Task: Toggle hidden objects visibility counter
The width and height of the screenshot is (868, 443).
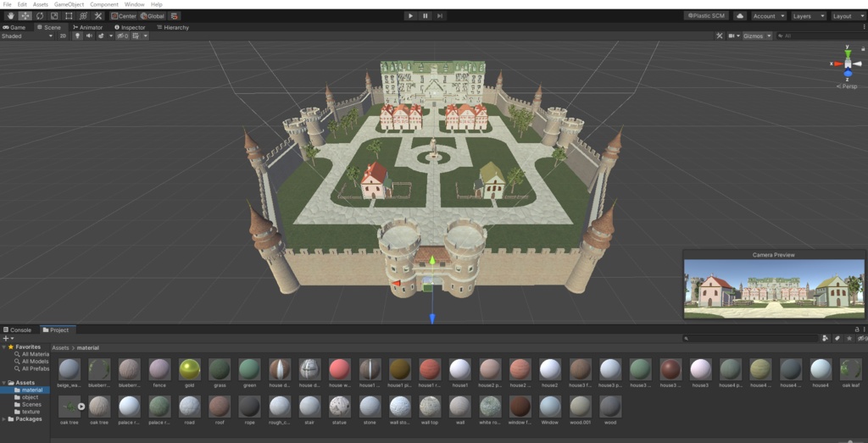Action: pyautogui.click(x=122, y=36)
